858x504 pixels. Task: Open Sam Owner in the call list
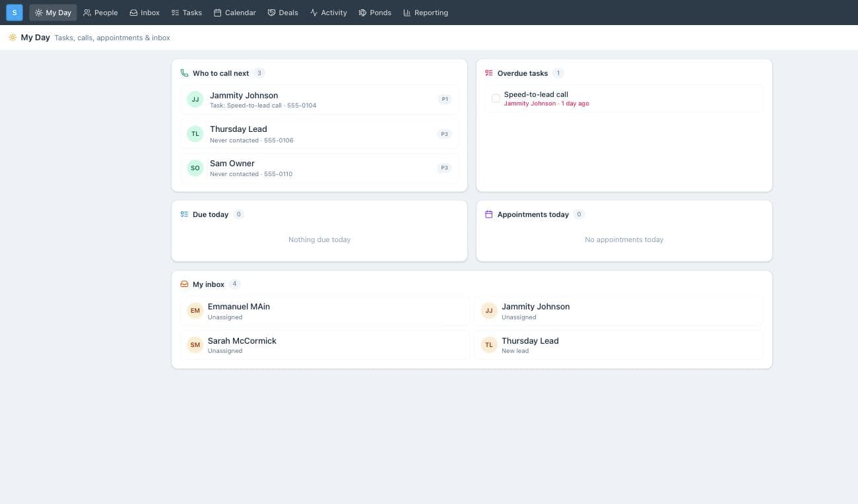tap(319, 168)
